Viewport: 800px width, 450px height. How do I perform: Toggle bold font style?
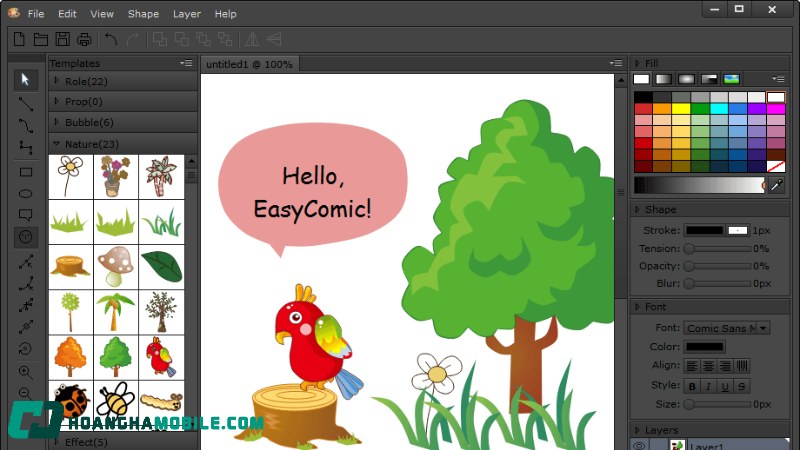(x=692, y=386)
